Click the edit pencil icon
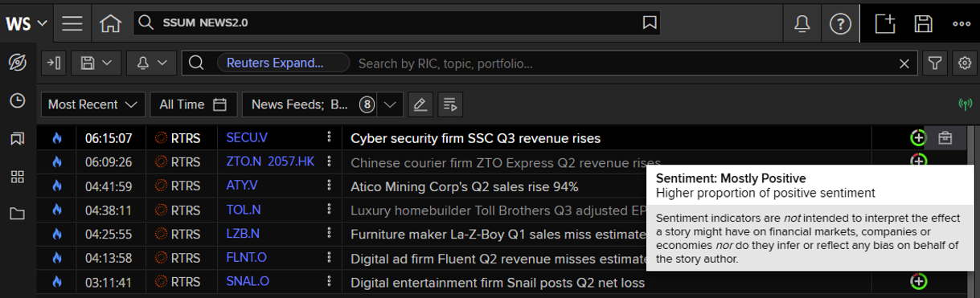 click(x=418, y=104)
